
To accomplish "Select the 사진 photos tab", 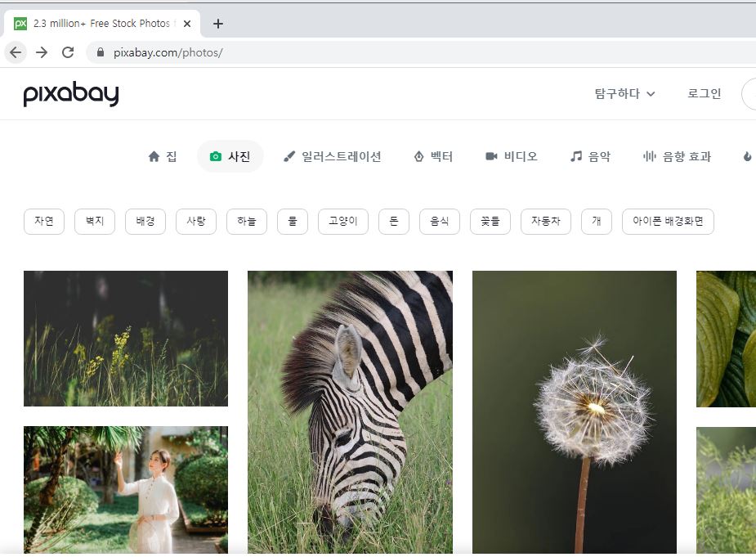I will [x=230, y=156].
